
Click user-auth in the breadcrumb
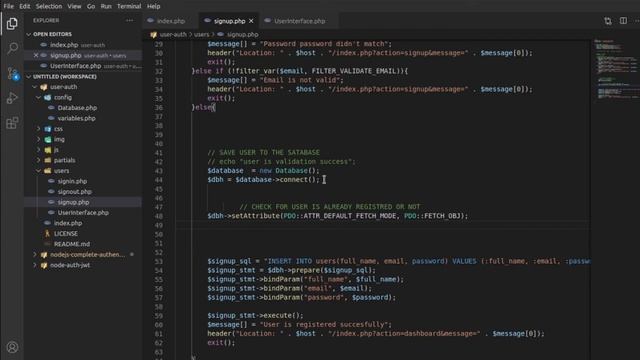(x=173, y=35)
